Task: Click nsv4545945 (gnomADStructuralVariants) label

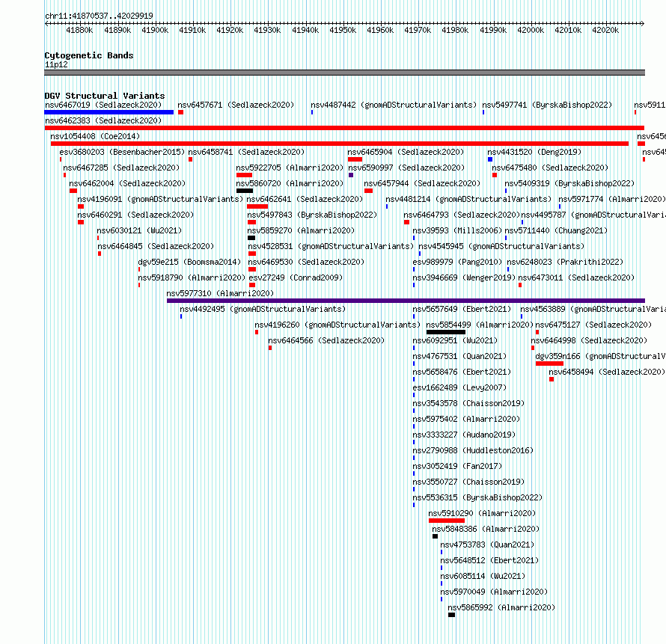Action: [501, 246]
